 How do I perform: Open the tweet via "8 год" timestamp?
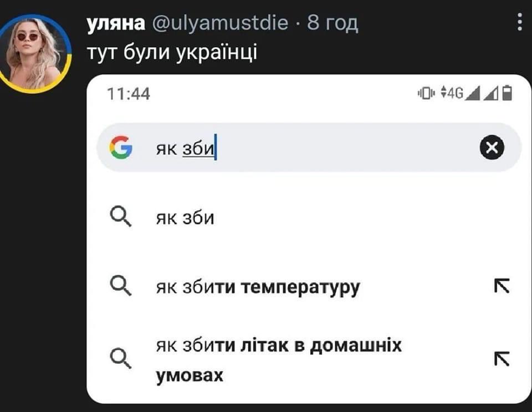[x=333, y=23]
